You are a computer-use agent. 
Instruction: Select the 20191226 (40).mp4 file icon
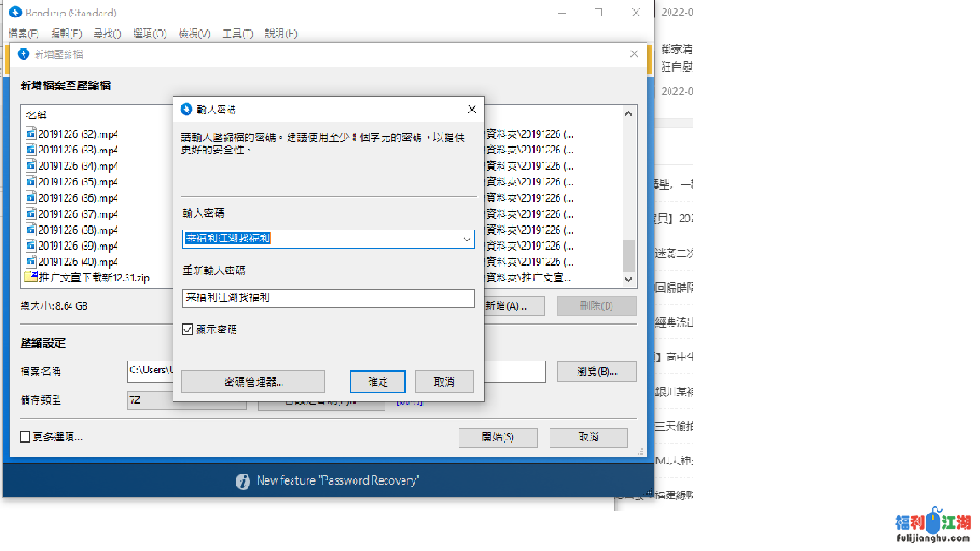tap(31, 262)
